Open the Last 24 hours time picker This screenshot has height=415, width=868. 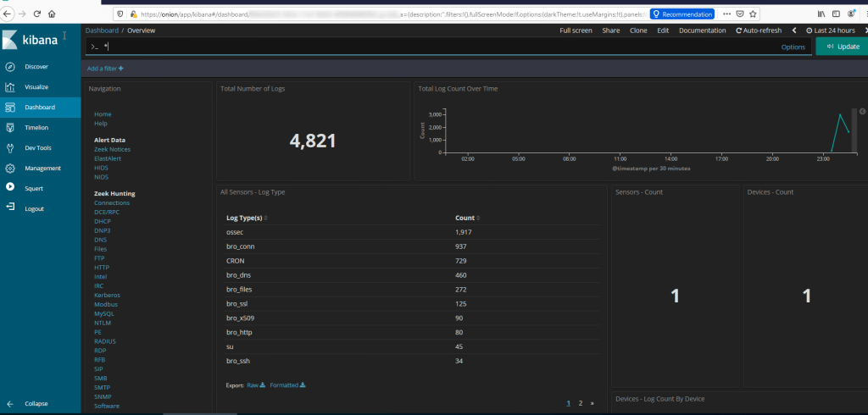click(x=834, y=30)
